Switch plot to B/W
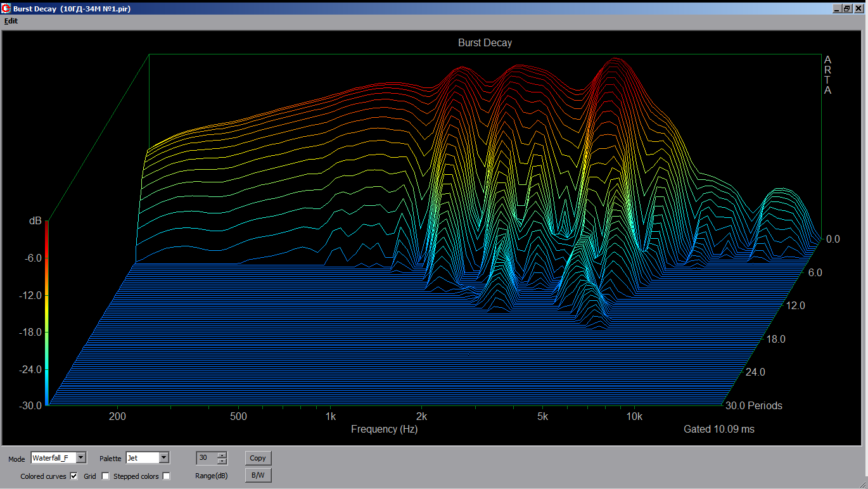Image resolution: width=868 pixels, height=489 pixels. tap(258, 475)
